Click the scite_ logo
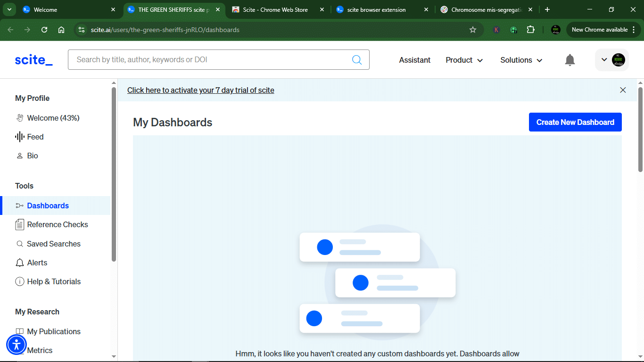The width and height of the screenshot is (644, 362). [x=33, y=60]
